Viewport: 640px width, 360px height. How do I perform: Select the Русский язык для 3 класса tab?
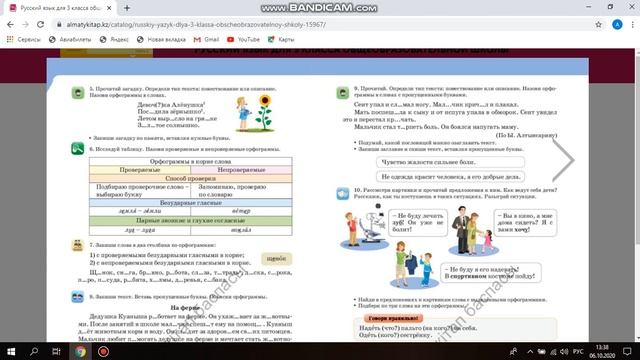click(x=60, y=8)
